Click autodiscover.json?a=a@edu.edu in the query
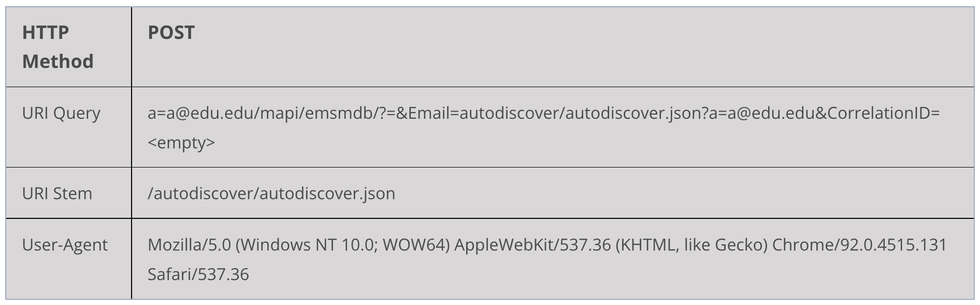980x305 pixels. (691, 114)
